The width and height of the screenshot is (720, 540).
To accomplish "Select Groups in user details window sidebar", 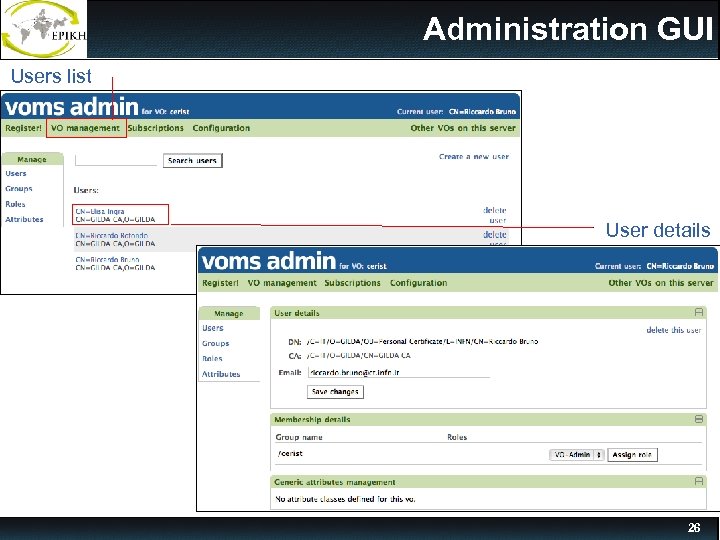I will [215, 343].
